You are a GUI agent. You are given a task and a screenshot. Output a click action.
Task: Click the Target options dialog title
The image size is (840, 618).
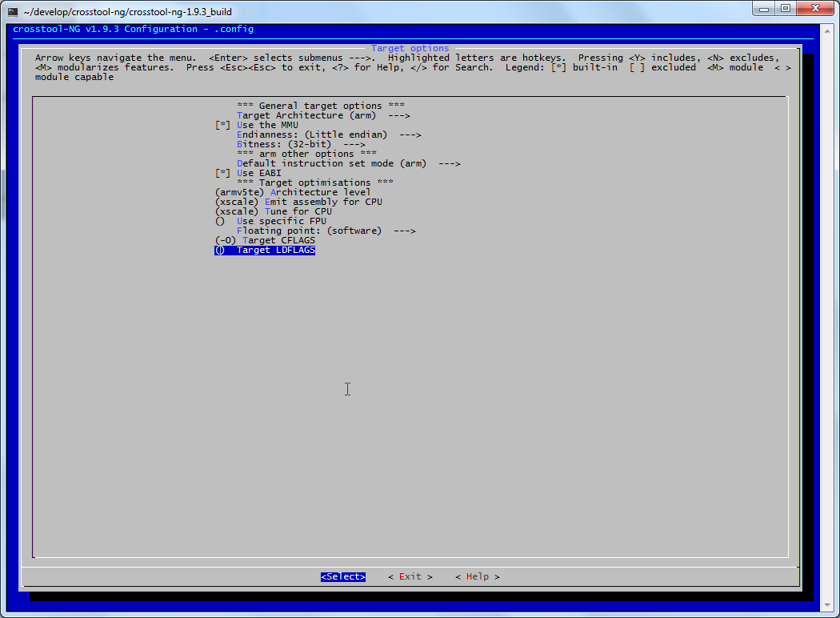click(410, 48)
